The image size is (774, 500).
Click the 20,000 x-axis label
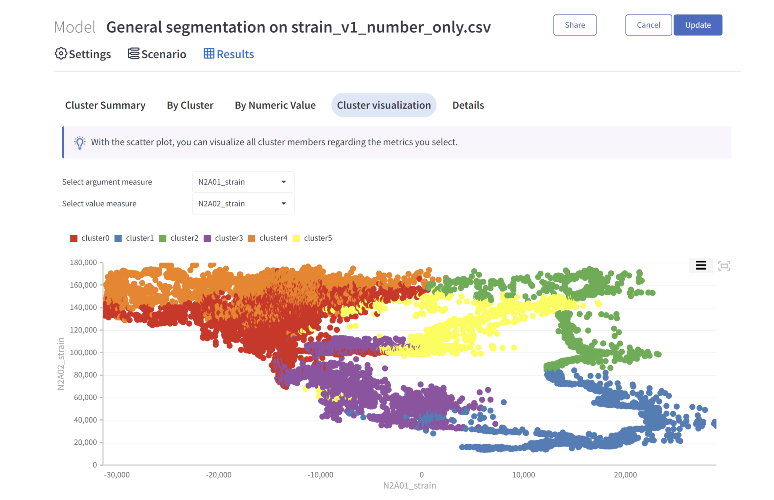click(625, 475)
